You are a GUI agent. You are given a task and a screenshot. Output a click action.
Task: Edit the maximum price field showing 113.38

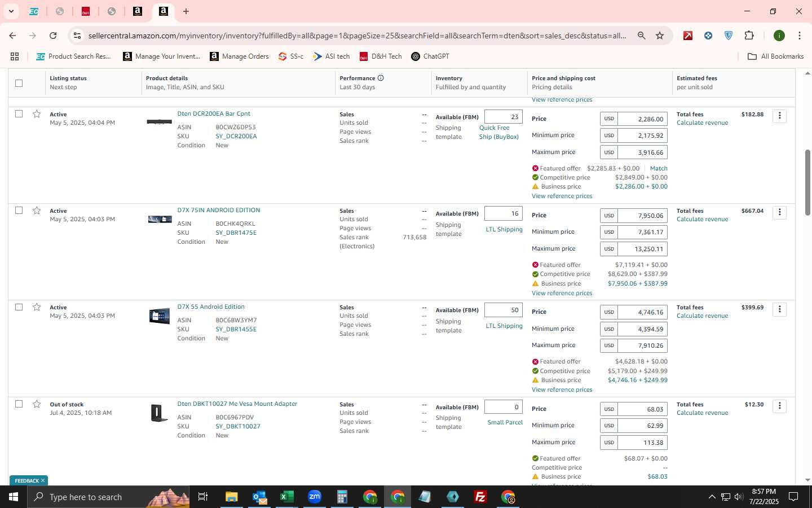pyautogui.click(x=643, y=443)
